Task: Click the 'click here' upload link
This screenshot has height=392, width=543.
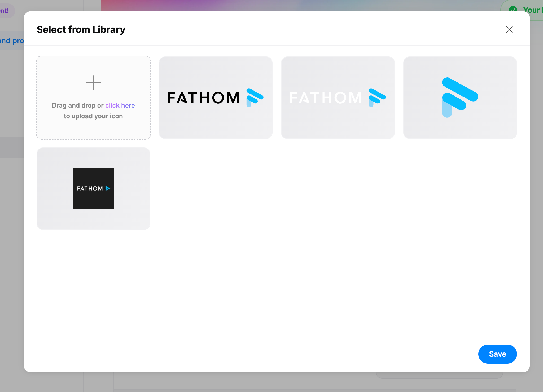Action: coord(120,106)
